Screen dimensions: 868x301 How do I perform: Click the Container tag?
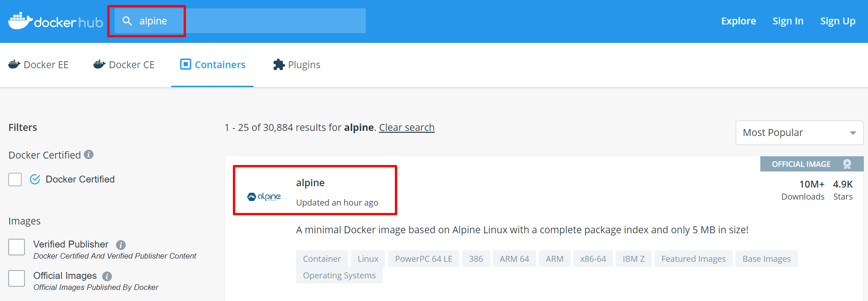pos(322,259)
